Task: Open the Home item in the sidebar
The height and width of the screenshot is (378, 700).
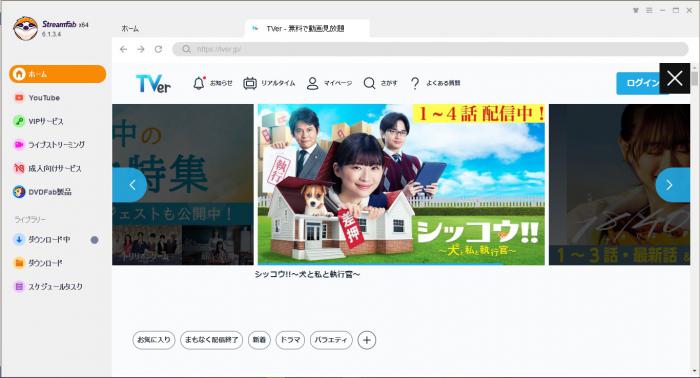Action: pos(57,74)
